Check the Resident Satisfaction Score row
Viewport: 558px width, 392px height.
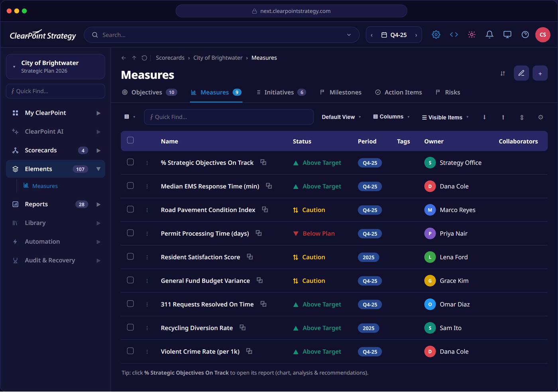point(130,257)
